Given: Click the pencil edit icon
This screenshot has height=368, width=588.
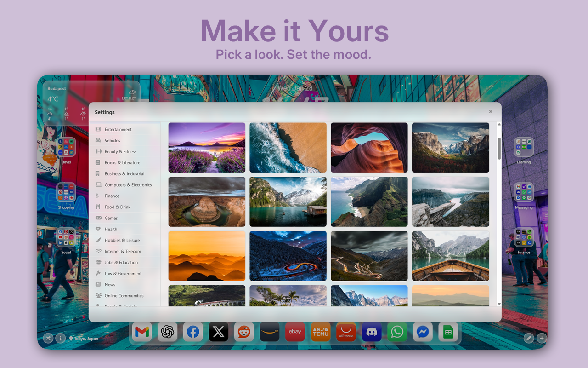Looking at the screenshot, I should tap(529, 338).
